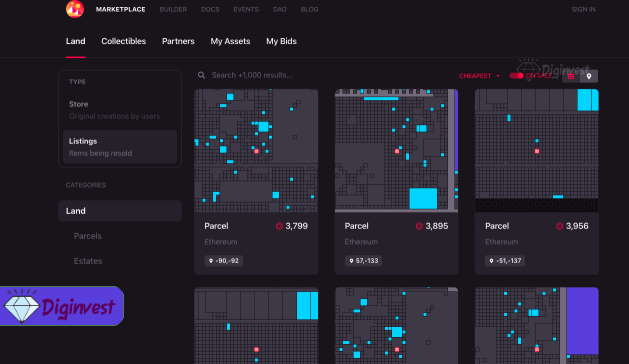Open Events in top navigation
The image size is (629, 364).
coord(246,9)
